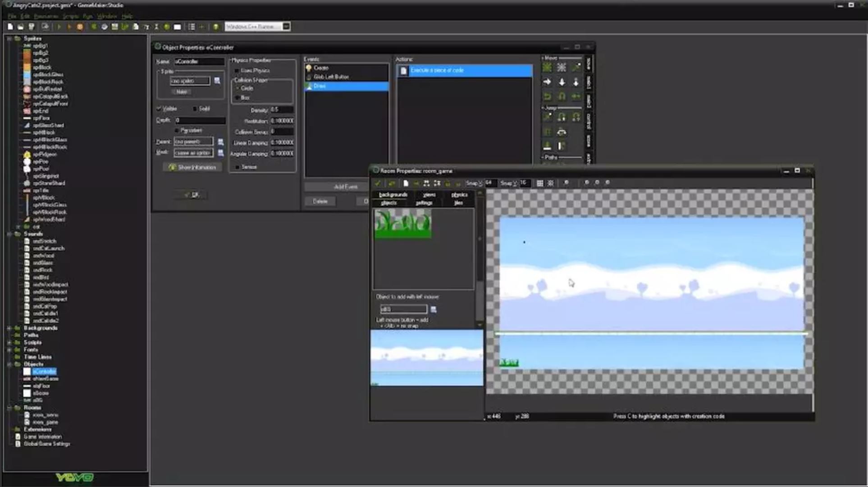Click the Show Information button
Viewport: 868px width, 487px height.
(x=192, y=167)
